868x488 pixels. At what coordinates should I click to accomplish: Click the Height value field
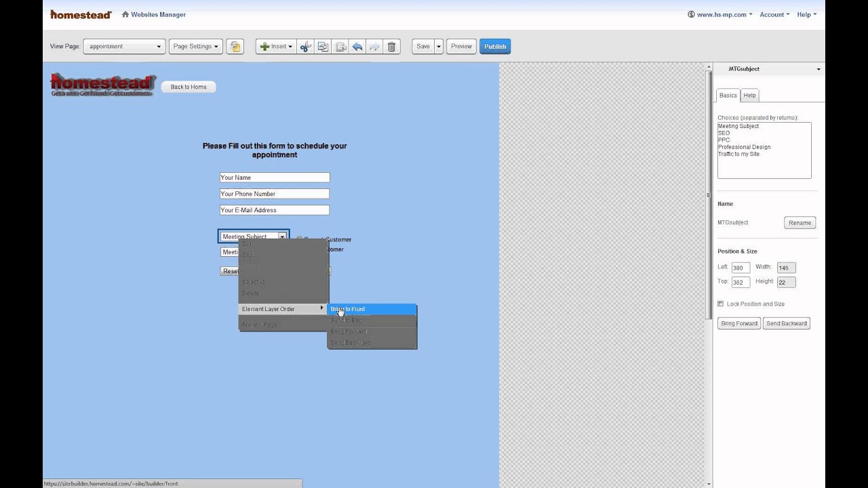(786, 282)
